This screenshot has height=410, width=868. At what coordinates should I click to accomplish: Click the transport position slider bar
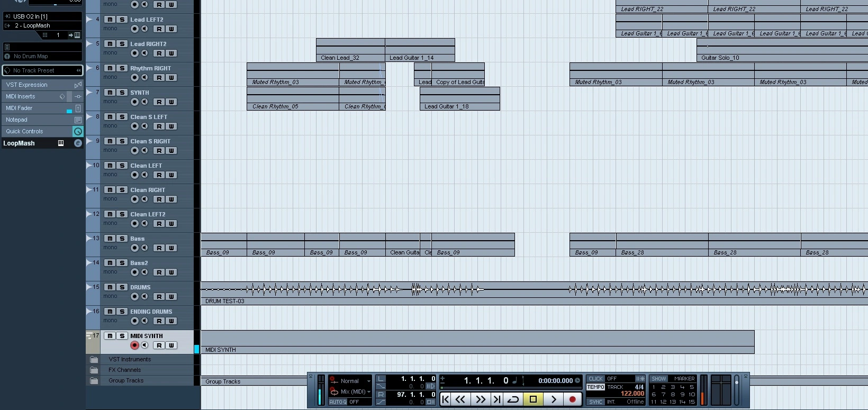point(511,388)
